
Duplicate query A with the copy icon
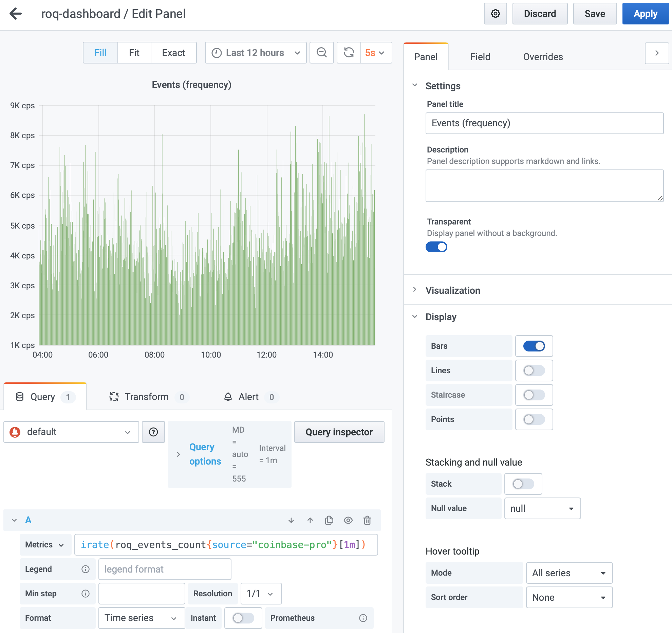tap(329, 520)
